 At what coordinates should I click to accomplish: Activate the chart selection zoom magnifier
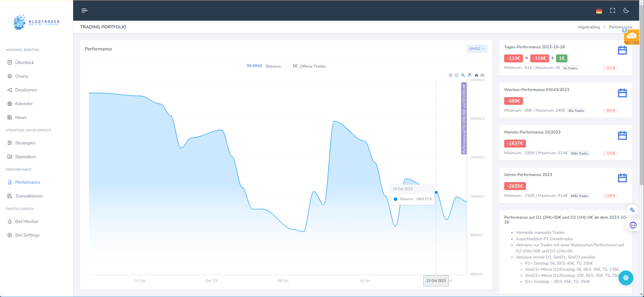[x=463, y=75]
